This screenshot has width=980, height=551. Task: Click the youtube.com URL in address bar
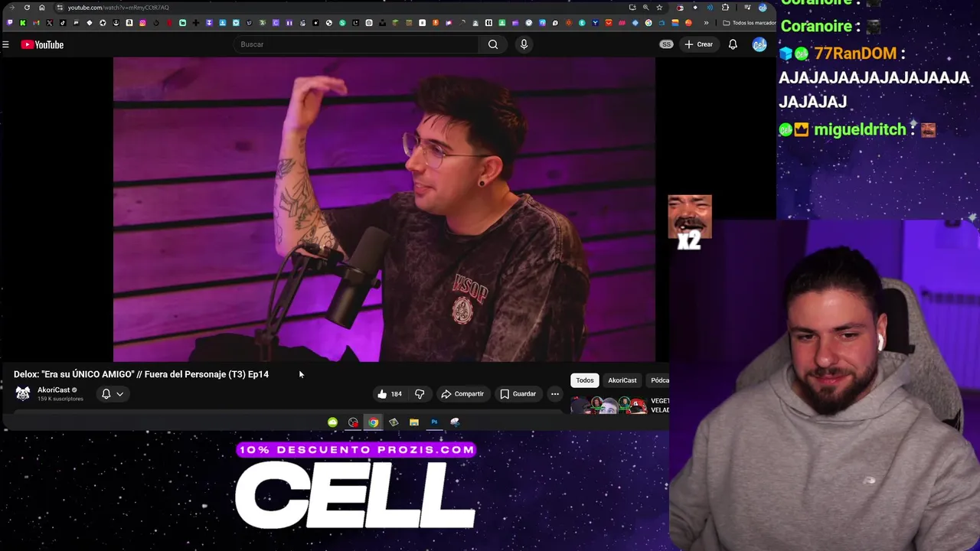[118, 8]
